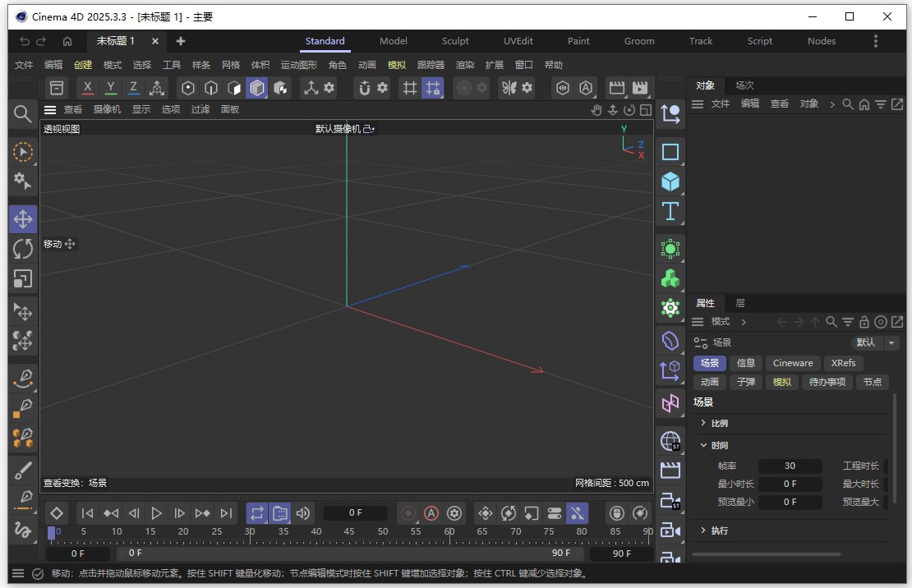The height and width of the screenshot is (588, 912).
Task: Click the play button in the timeline
Action: tap(156, 513)
